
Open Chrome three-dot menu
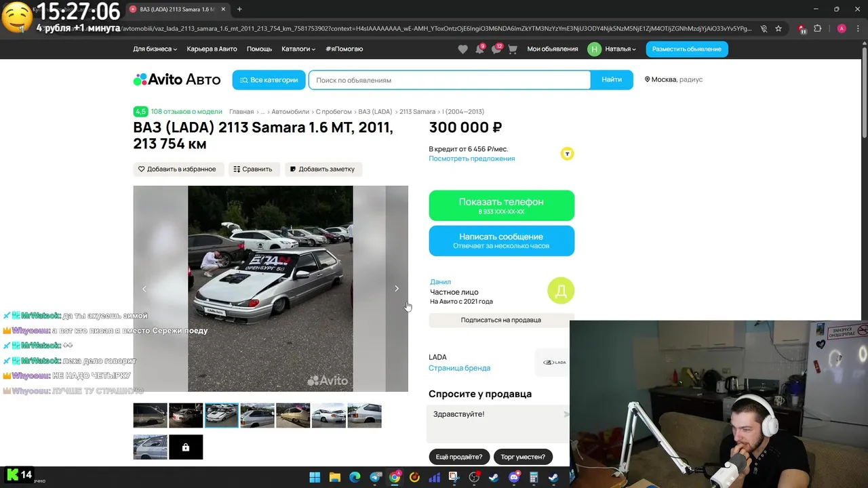click(x=858, y=28)
